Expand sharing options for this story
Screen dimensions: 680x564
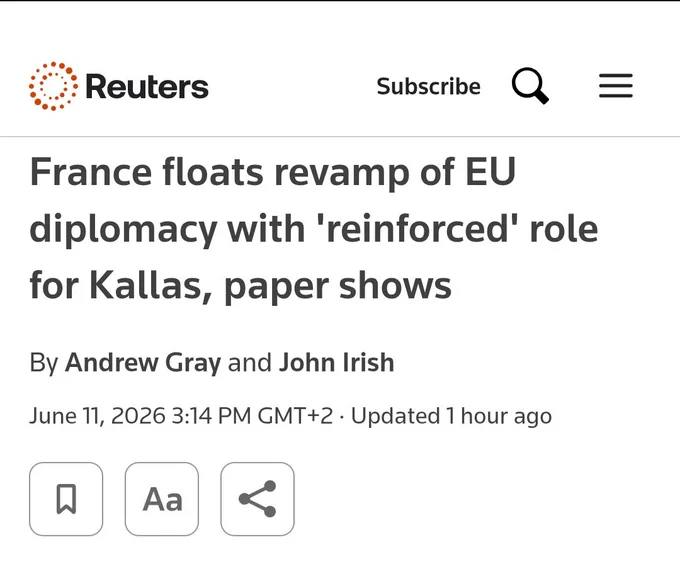click(x=258, y=499)
